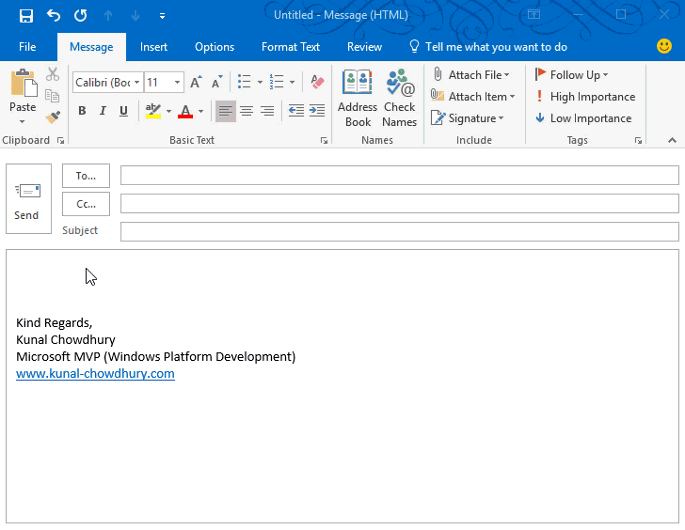Apply yellow text highlight color
685x530 pixels.
(x=153, y=111)
